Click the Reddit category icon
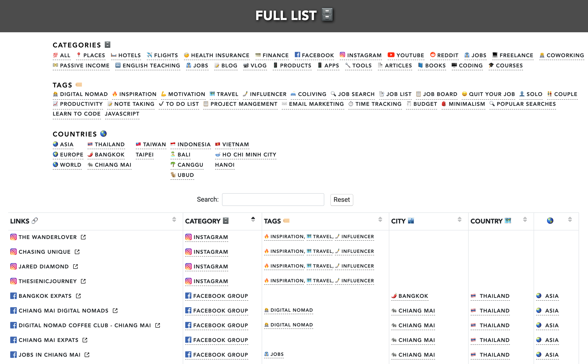This screenshot has width=588, height=364. click(x=432, y=55)
